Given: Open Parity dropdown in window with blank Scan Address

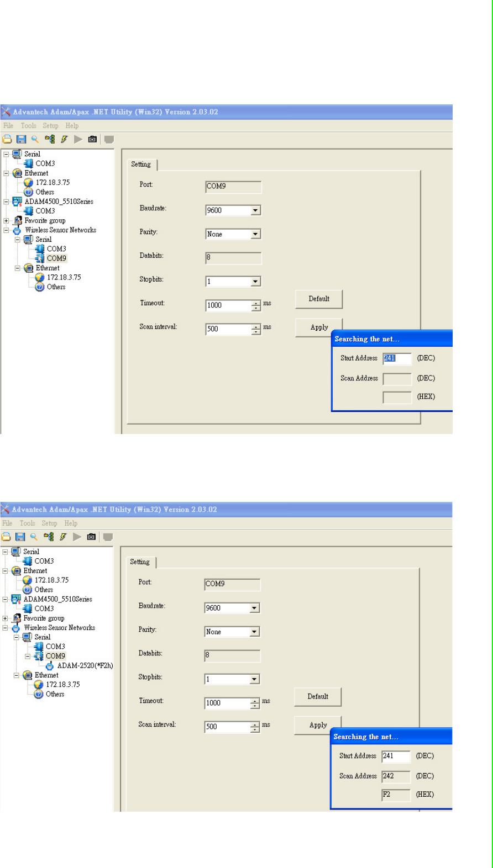Looking at the screenshot, I should (x=255, y=234).
